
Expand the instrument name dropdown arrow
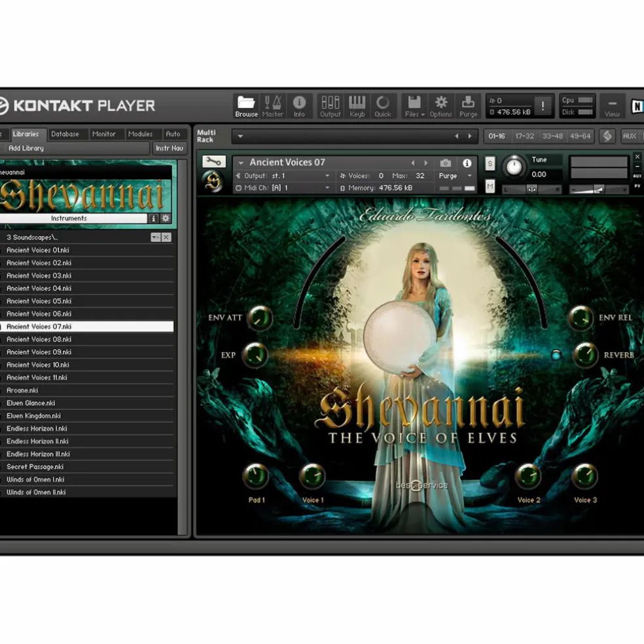point(241,163)
